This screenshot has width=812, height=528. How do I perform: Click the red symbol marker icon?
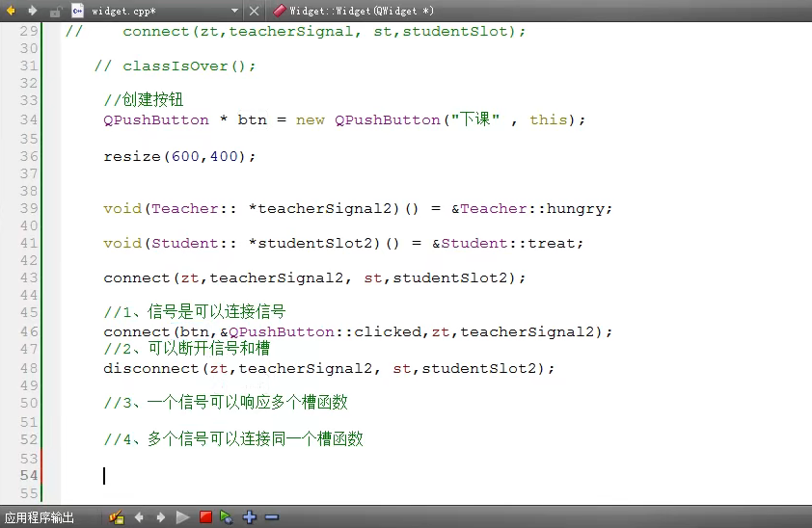[x=280, y=11]
